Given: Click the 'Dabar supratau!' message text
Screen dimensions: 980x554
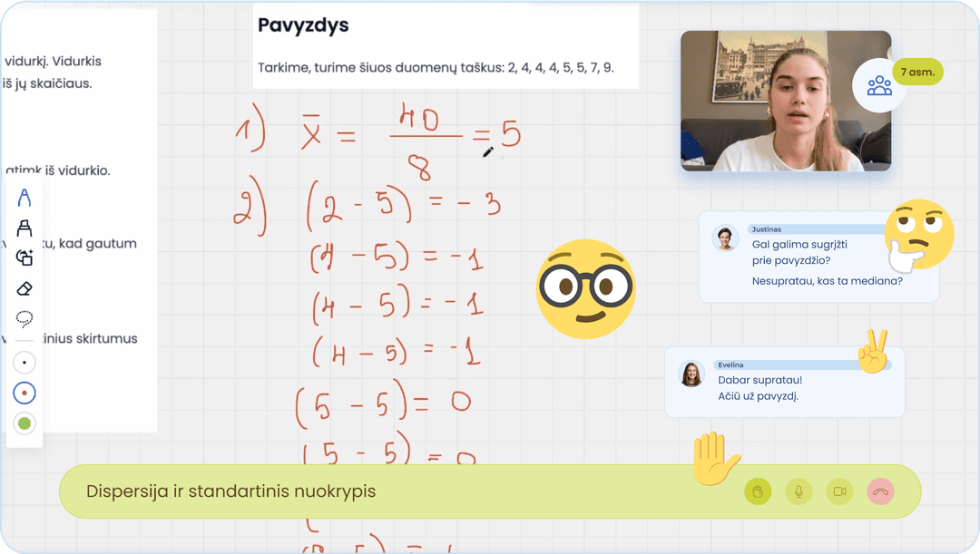Looking at the screenshot, I should pos(759,380).
